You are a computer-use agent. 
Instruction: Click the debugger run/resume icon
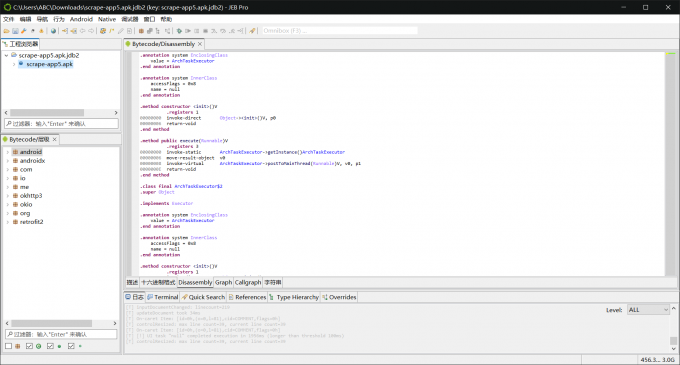pos(187,31)
